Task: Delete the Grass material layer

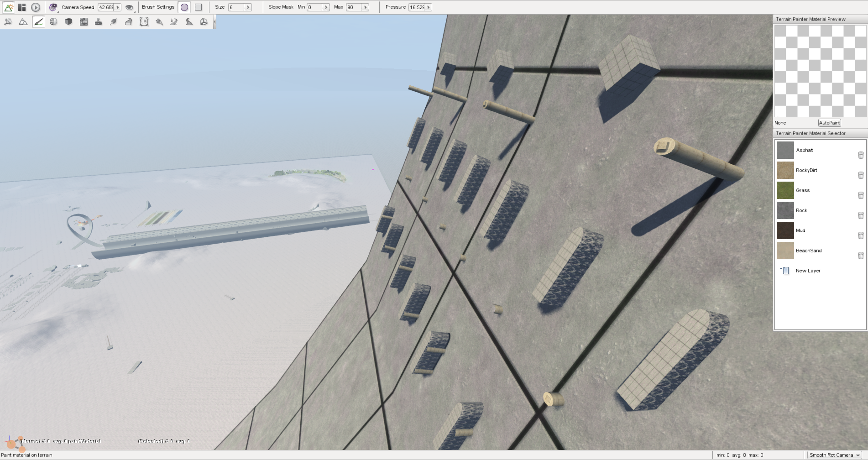Action: click(861, 195)
